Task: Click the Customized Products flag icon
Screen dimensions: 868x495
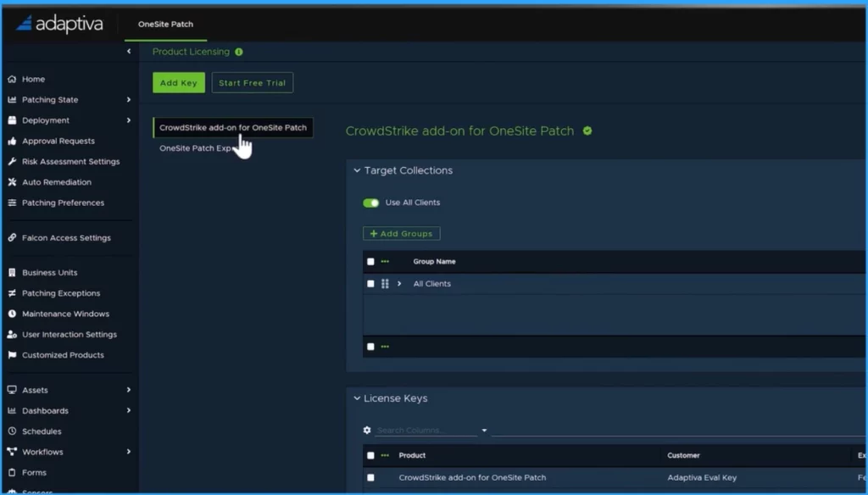Action: click(x=12, y=355)
